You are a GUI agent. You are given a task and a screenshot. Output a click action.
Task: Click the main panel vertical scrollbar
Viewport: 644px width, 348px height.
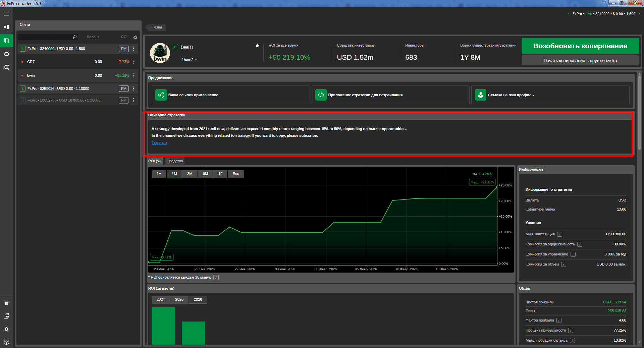tap(639, 112)
